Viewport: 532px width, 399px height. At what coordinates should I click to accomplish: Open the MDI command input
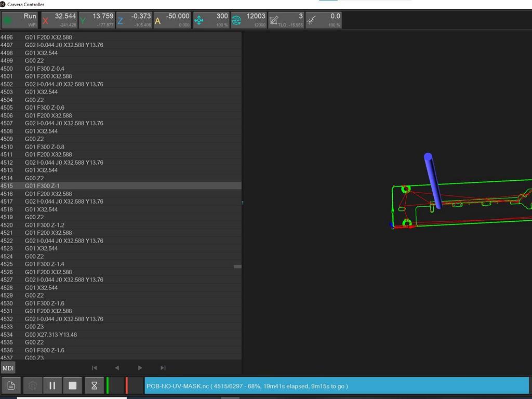[x=8, y=368]
